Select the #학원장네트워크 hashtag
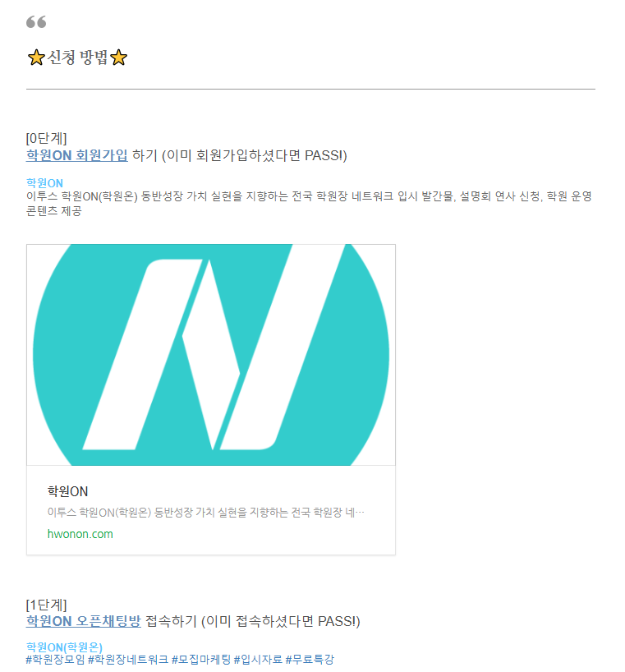The width and height of the screenshot is (625, 672). click(x=128, y=659)
